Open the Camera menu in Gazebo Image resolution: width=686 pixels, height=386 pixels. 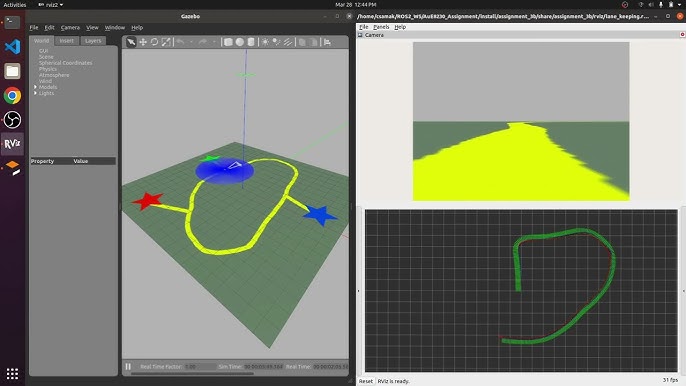click(70, 28)
